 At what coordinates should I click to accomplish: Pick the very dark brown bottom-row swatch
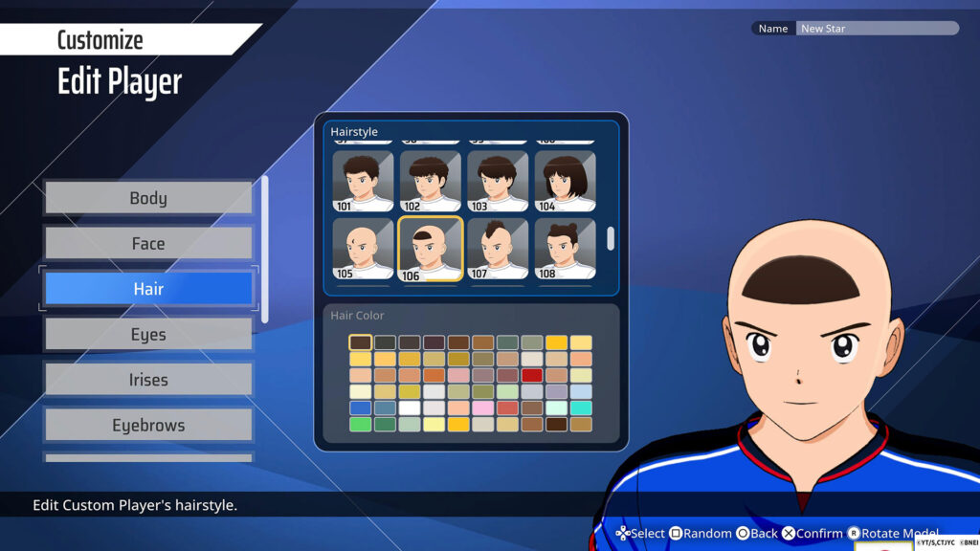tap(556, 424)
